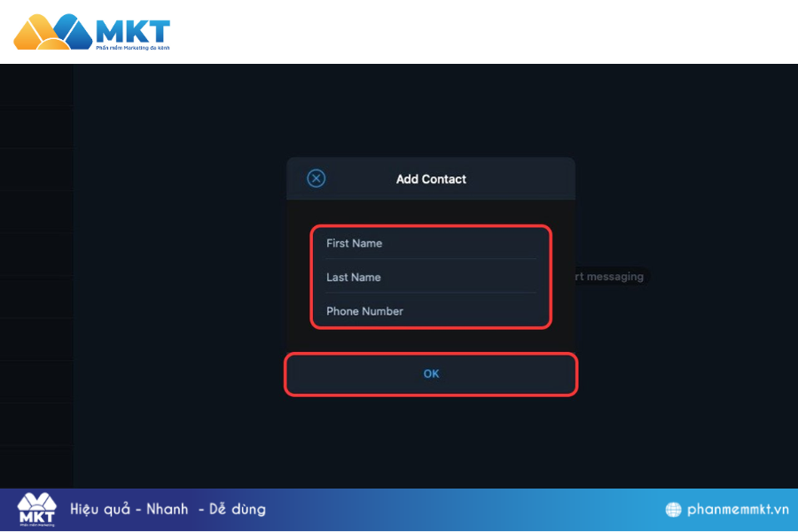Viewport: 798px width, 532px height.
Task: Click the Last Name input field
Action: click(431, 277)
